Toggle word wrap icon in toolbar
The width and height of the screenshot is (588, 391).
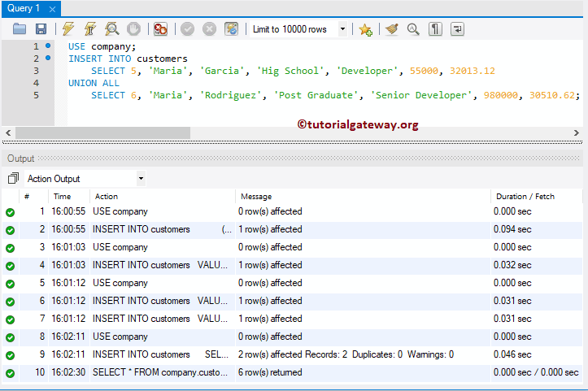click(x=458, y=29)
